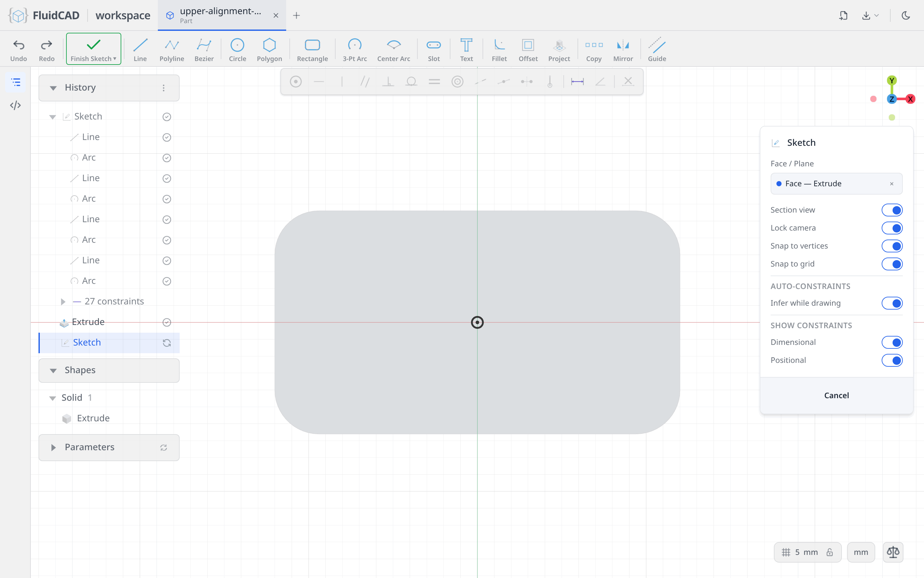This screenshot has width=924, height=578.
Task: Select the Bezier curve tool
Action: click(x=204, y=50)
